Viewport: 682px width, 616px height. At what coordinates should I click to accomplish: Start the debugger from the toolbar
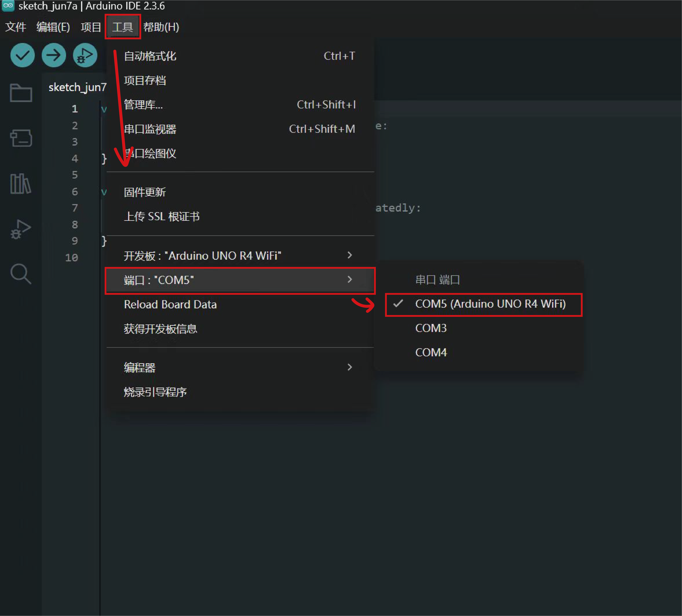pos(85,55)
